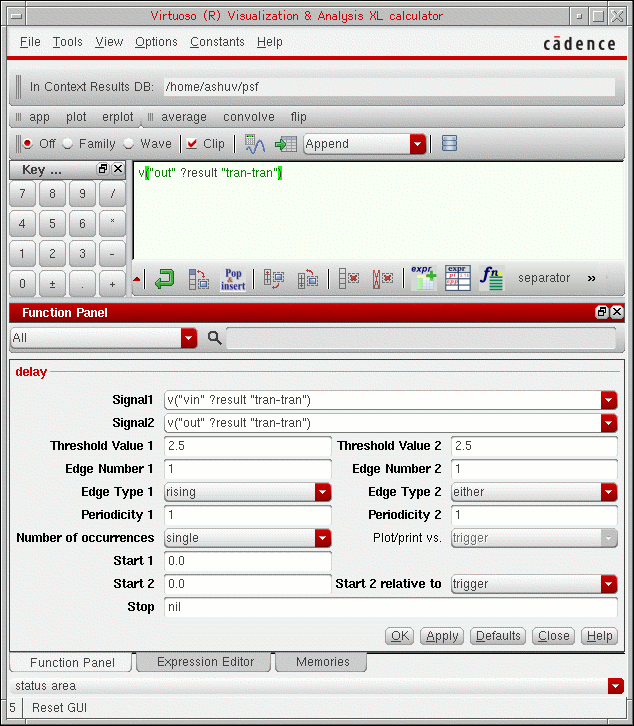634x726 pixels.
Task: Click the red delete-all stack icon
Action: (383, 279)
